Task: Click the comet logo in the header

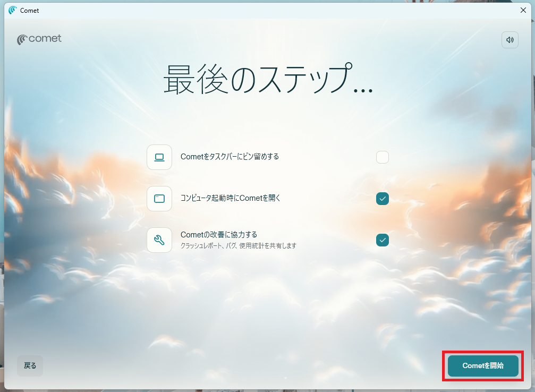Action: point(39,39)
